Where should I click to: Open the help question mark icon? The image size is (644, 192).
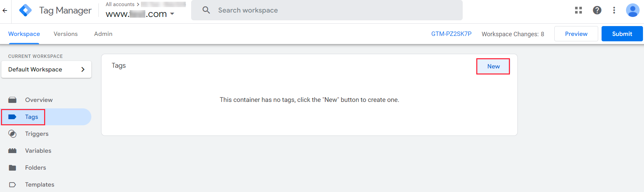point(597,10)
